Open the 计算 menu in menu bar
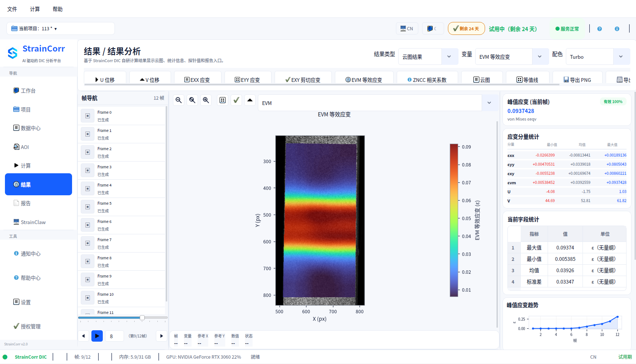Image resolution: width=636 pixels, height=364 pixels. 35,9
